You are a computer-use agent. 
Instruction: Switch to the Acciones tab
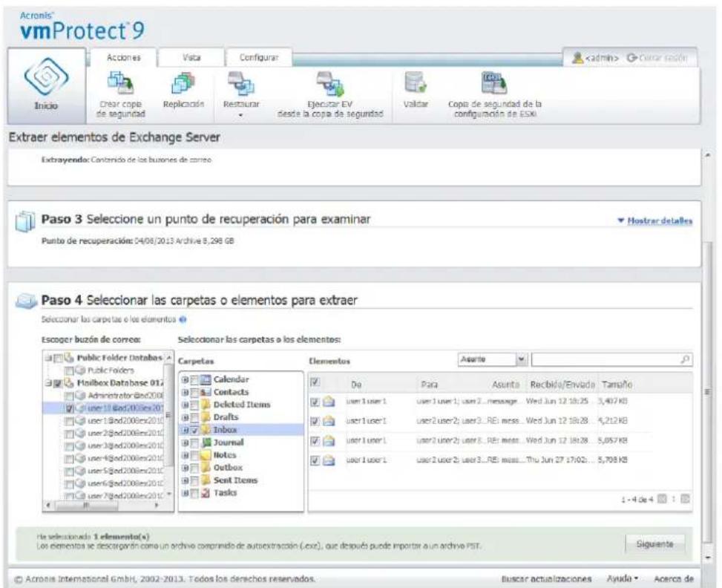pyautogui.click(x=123, y=58)
